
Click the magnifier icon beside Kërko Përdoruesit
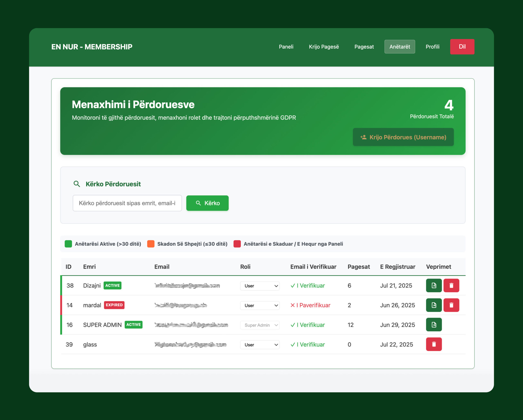point(77,184)
